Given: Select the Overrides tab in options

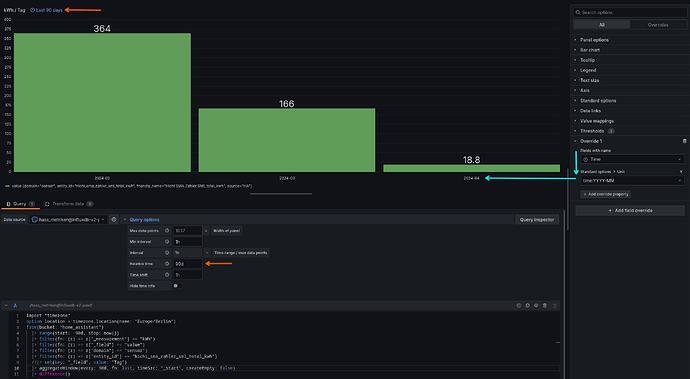Looking at the screenshot, I should [657, 25].
